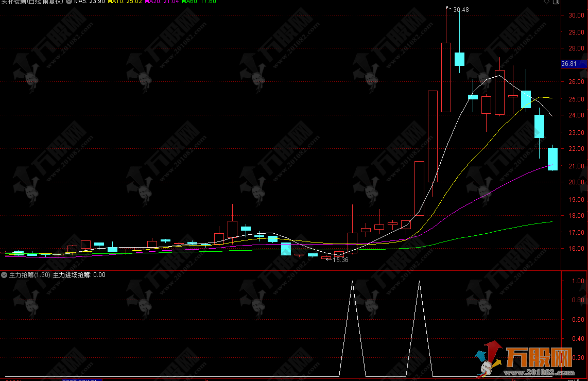588x381 pixels.
Task: Click the small square icon beside the diamond
Action: [x=556, y=2]
